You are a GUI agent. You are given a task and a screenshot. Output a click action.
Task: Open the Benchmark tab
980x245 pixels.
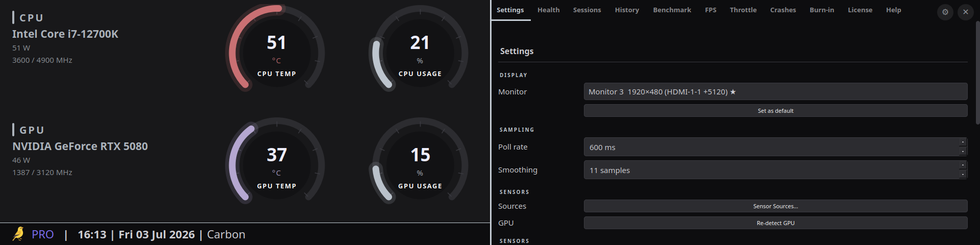coord(672,10)
